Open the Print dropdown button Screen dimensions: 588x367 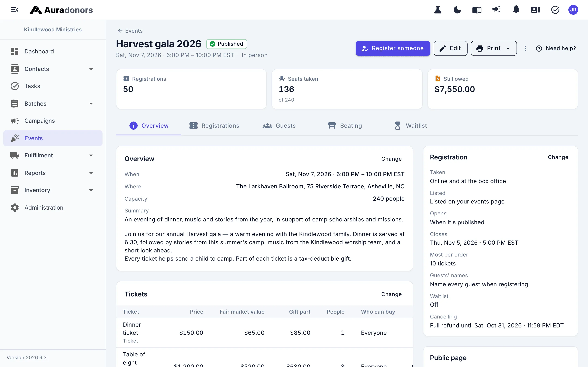point(493,48)
